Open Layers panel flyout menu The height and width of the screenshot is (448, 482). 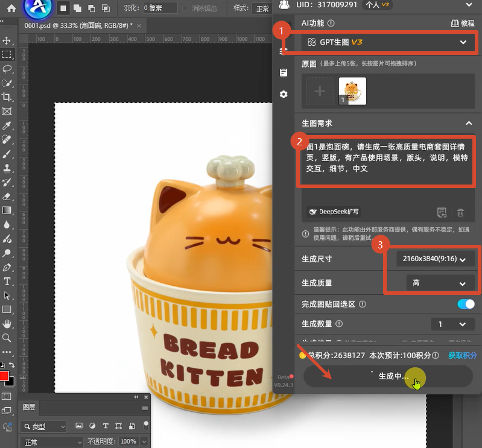tap(145, 408)
